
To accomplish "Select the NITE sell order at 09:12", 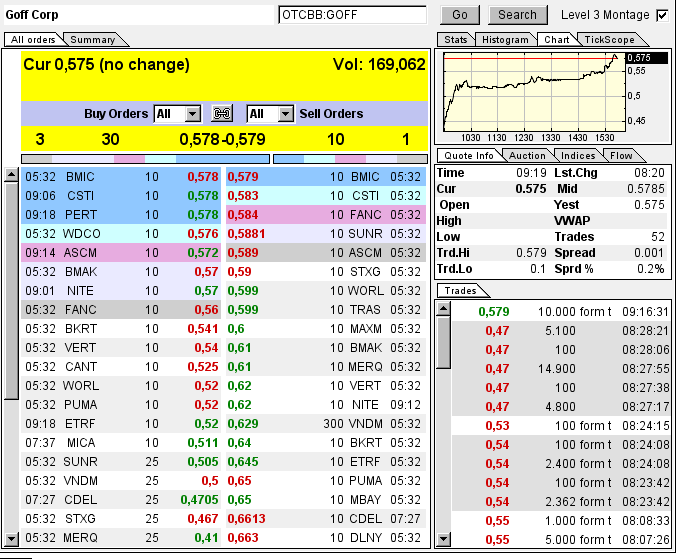I will (326, 405).
